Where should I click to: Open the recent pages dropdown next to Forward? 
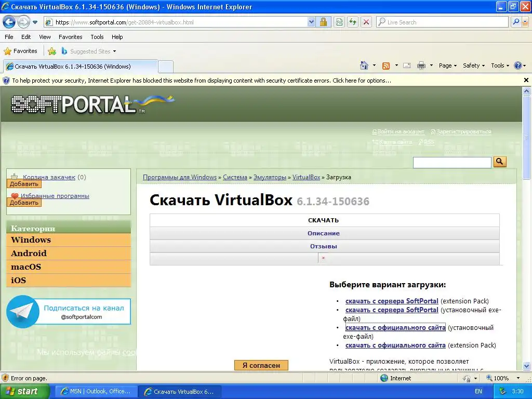[x=35, y=22]
